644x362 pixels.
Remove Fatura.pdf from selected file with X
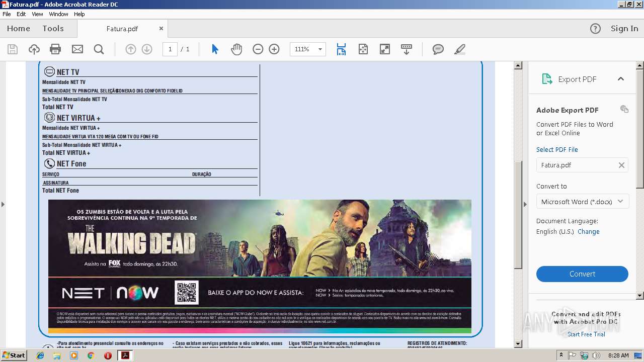click(621, 165)
